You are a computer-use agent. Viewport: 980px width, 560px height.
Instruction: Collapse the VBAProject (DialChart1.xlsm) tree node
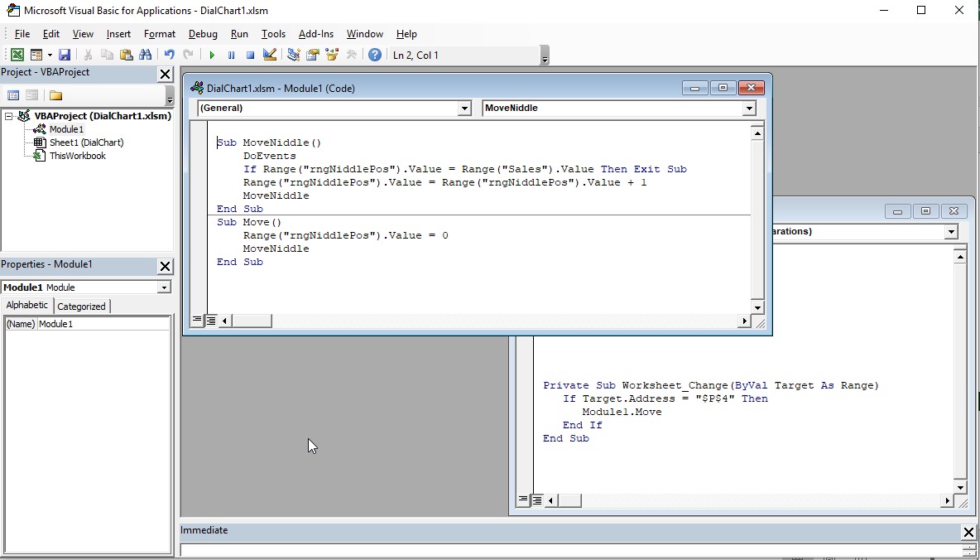[x=9, y=116]
